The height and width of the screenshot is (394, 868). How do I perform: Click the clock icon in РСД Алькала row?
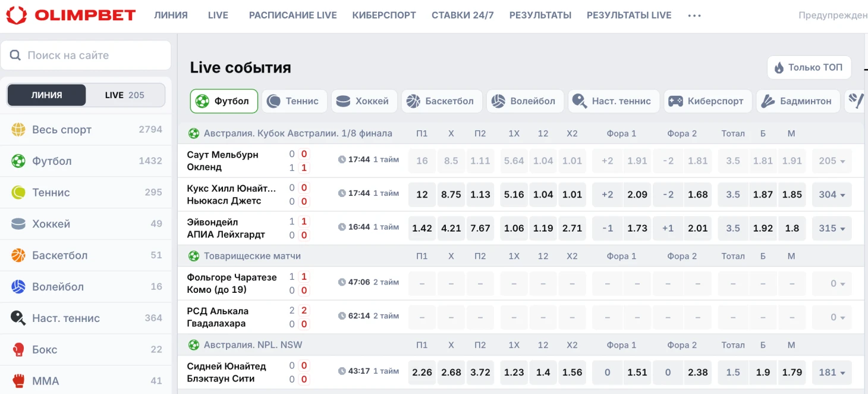(342, 316)
